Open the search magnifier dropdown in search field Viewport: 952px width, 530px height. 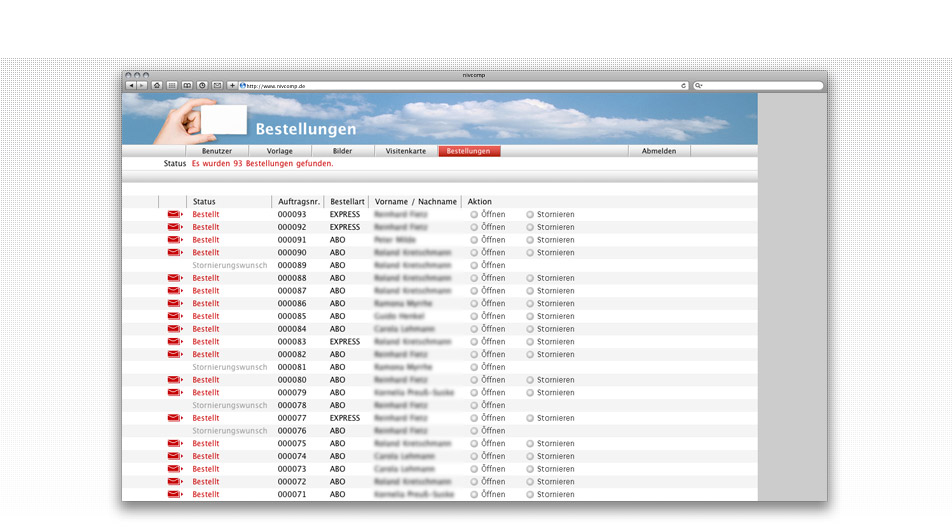(x=698, y=86)
